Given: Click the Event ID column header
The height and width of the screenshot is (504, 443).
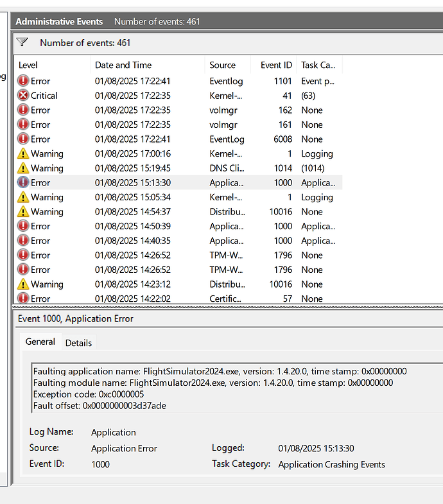Looking at the screenshot, I should coord(276,65).
